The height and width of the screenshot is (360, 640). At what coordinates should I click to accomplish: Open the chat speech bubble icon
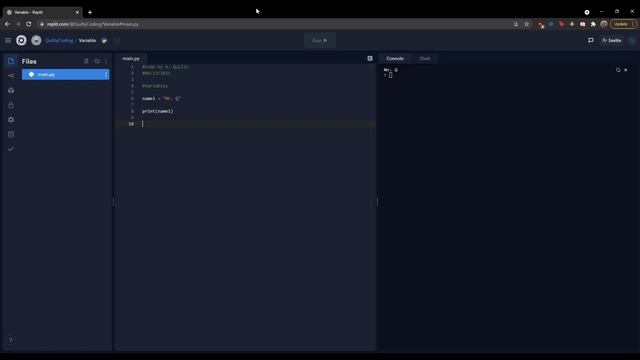pyautogui.click(x=591, y=40)
